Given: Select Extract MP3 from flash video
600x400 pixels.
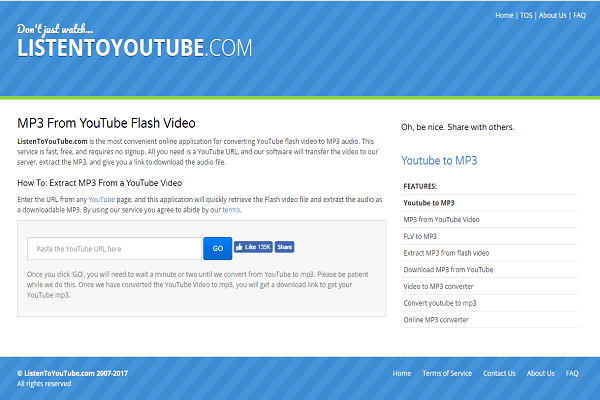Looking at the screenshot, I should [x=446, y=253].
